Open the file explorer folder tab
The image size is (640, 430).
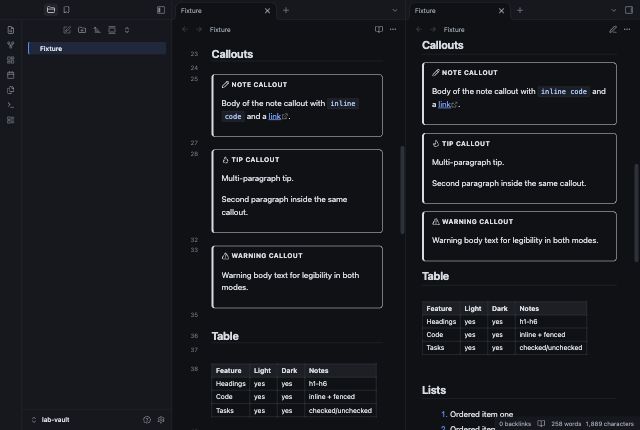click(51, 10)
